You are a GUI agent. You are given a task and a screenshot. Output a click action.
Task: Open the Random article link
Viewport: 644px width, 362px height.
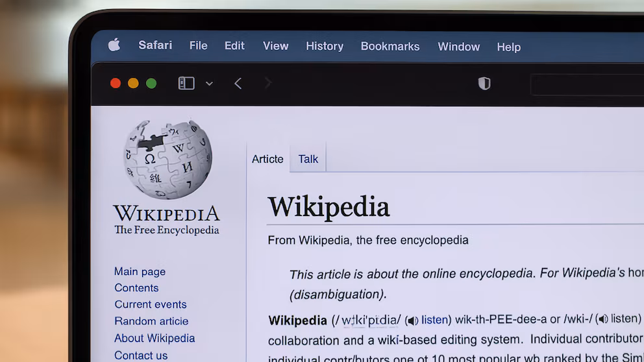(x=151, y=321)
